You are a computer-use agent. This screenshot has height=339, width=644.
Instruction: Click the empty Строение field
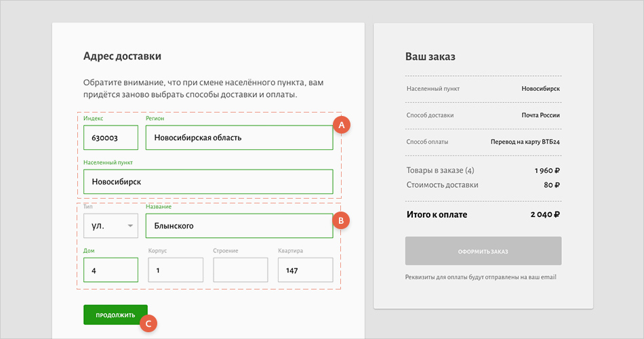(240, 270)
